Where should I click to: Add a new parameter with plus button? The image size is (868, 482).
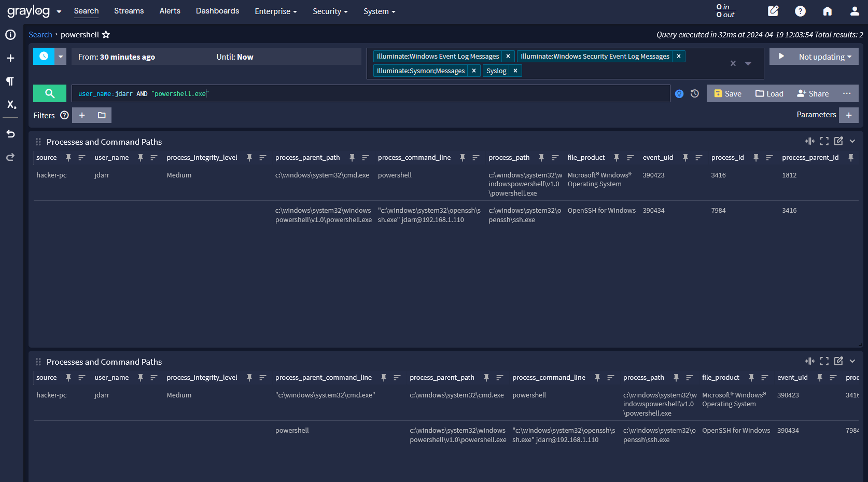848,115
